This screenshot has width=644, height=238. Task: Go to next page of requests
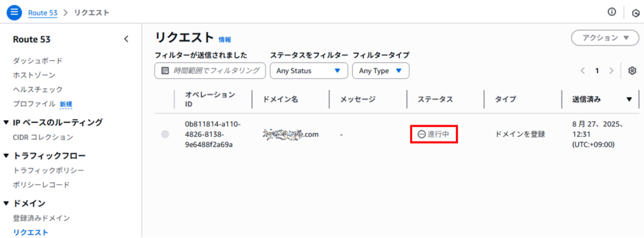point(611,71)
